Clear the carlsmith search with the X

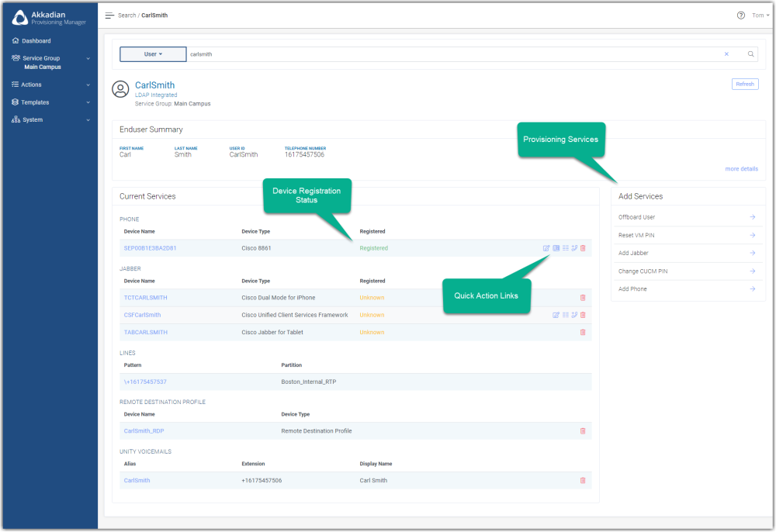[x=726, y=54]
